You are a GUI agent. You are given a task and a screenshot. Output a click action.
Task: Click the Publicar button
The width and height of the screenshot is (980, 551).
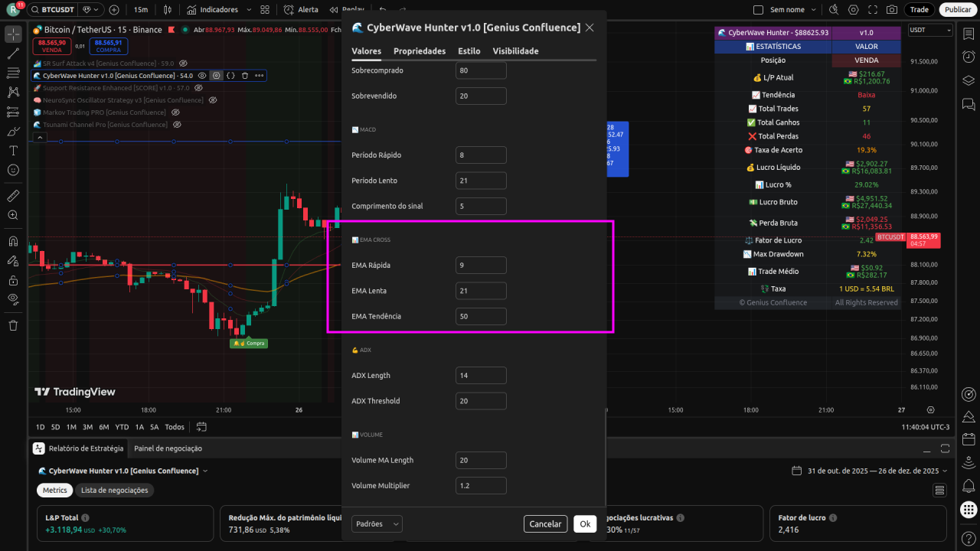click(958, 10)
